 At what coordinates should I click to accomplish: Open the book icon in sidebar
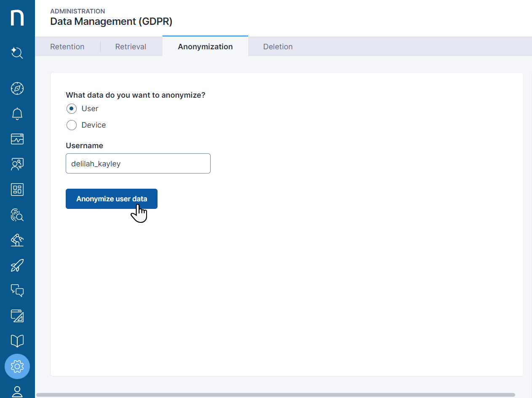[x=17, y=341]
